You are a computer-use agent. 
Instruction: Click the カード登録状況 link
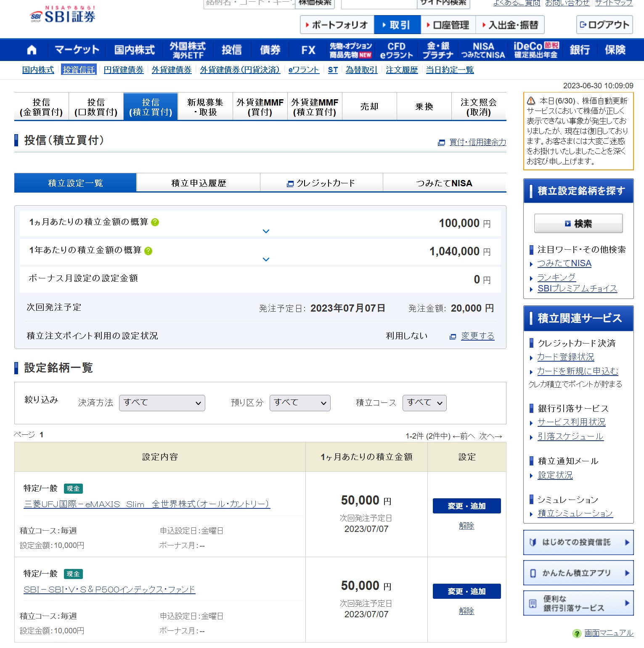[566, 357]
